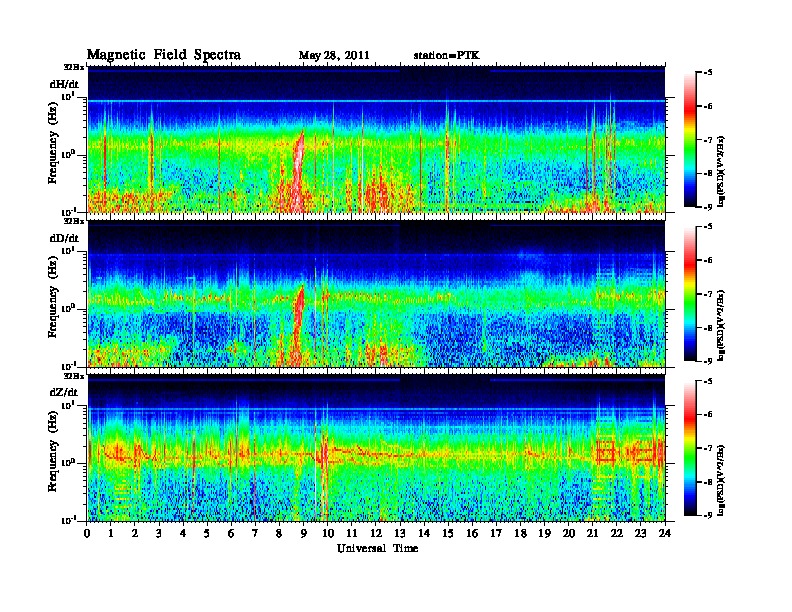Click the dD/dt panel color scale bar

pyautogui.click(x=690, y=294)
